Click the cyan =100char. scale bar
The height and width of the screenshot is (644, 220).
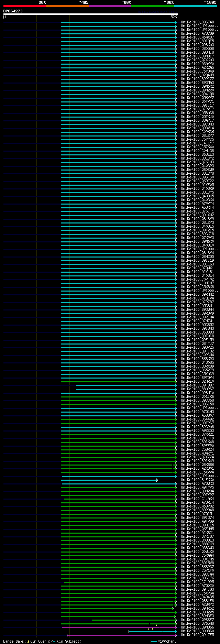coord(154,641)
